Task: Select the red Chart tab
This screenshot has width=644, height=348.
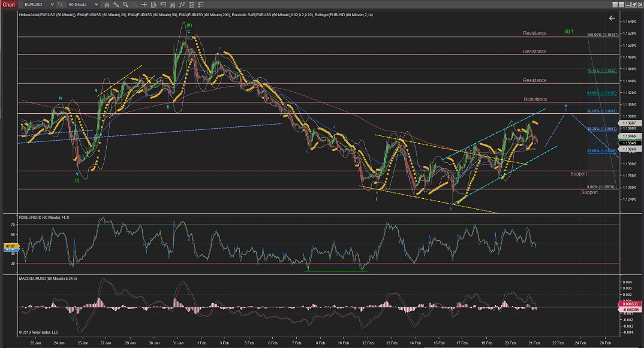Action: point(9,4)
